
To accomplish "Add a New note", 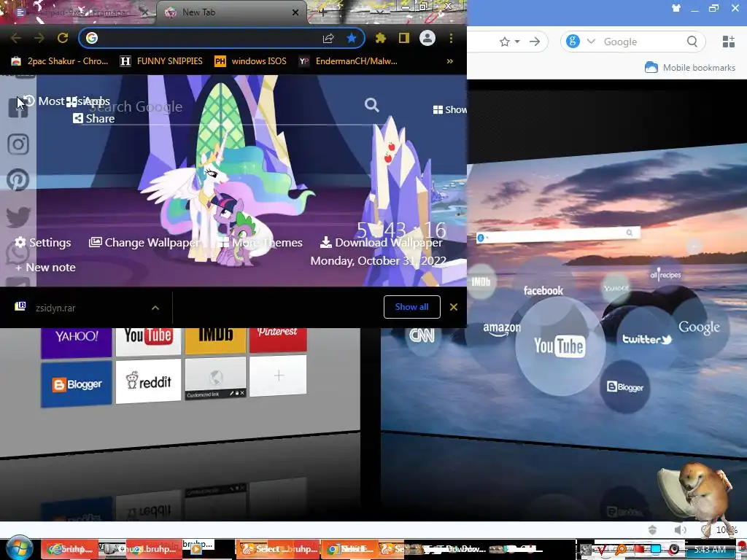I will tap(45, 267).
